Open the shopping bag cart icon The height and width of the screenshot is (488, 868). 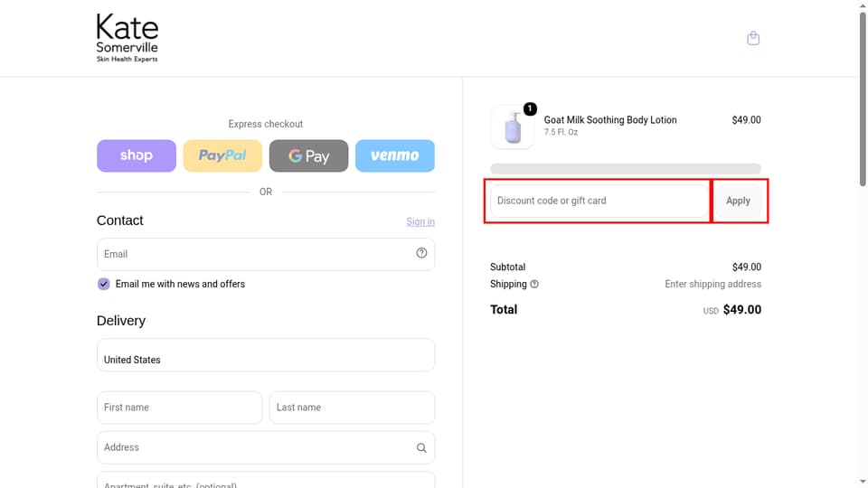pos(753,38)
